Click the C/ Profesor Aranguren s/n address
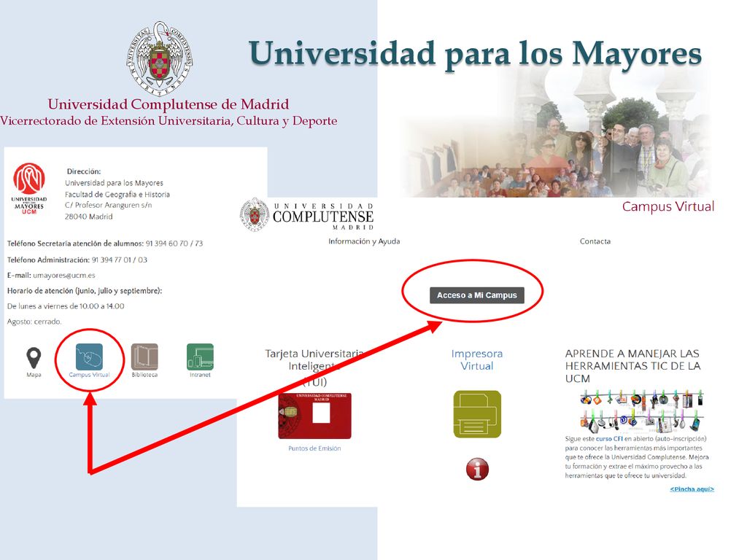The image size is (747, 560). coord(108,205)
